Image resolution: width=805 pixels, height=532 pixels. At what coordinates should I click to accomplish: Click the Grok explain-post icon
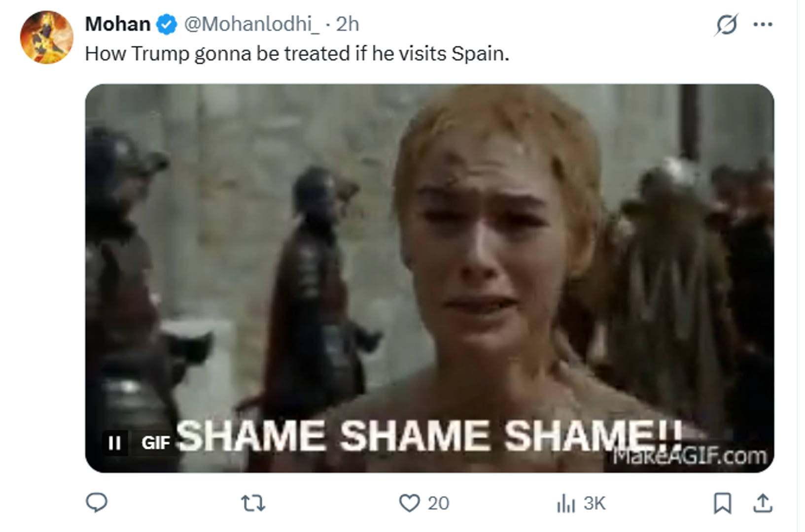(x=727, y=25)
